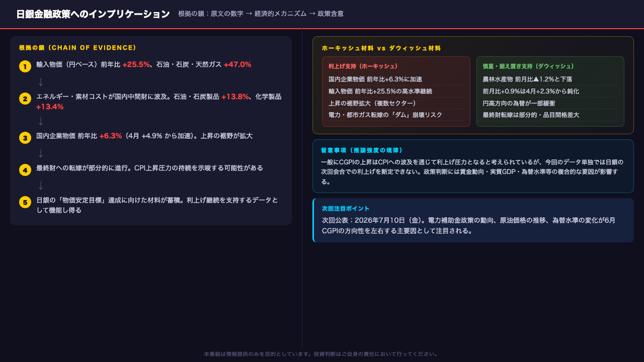This screenshot has height=362, width=644.
Task: Click the step 5 number badge
Action: pyautogui.click(x=25, y=202)
